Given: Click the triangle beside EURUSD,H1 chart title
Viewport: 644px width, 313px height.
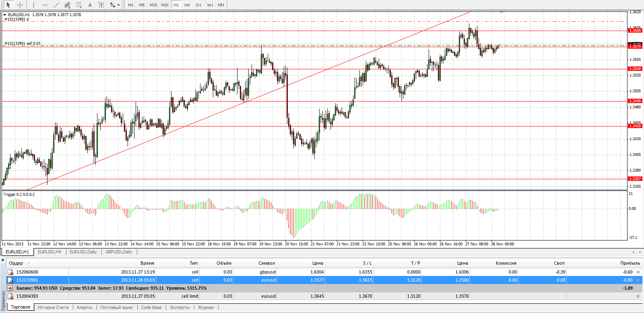Looking at the screenshot, I should [4, 15].
